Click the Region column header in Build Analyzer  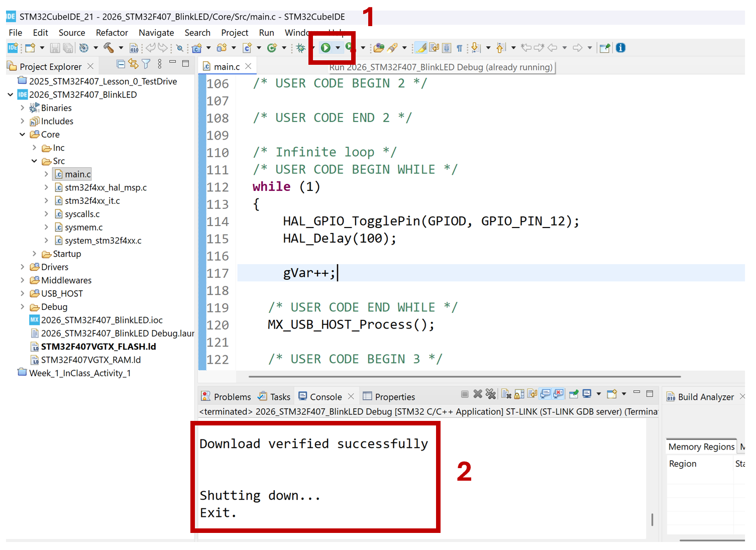[683, 464]
